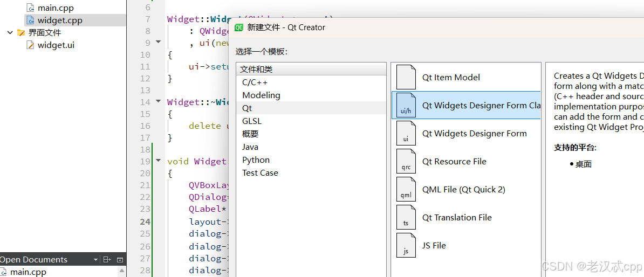Click the 选择一个模板 label
The width and height of the screenshot is (644, 277).
262,52
